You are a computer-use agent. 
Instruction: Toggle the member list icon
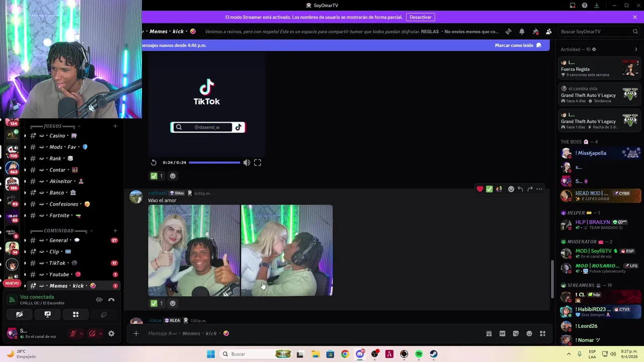point(549,31)
